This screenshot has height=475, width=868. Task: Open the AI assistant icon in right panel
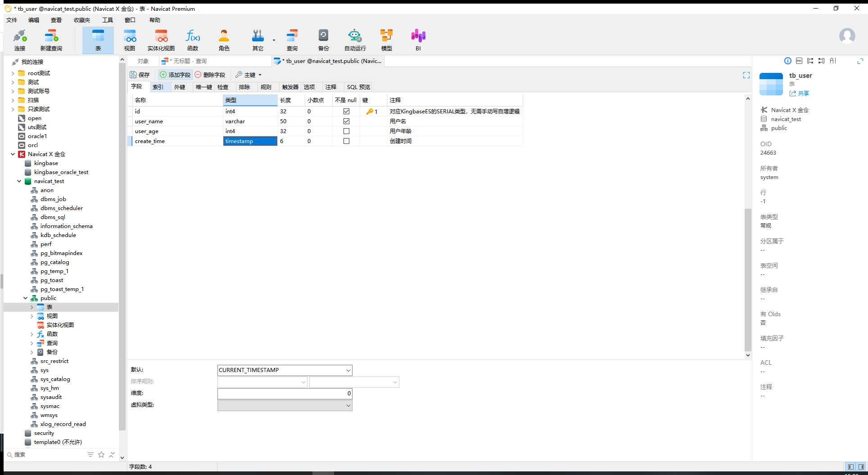click(x=833, y=61)
